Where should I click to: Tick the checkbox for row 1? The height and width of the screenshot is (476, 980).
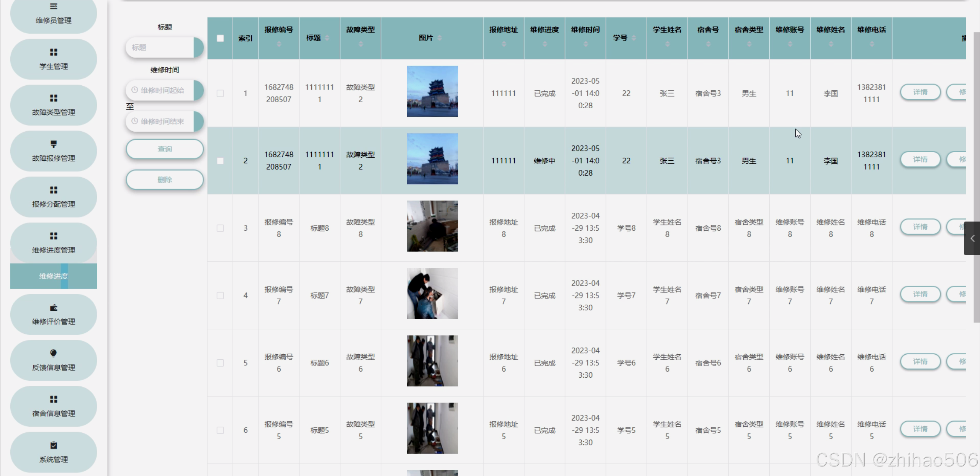click(220, 93)
